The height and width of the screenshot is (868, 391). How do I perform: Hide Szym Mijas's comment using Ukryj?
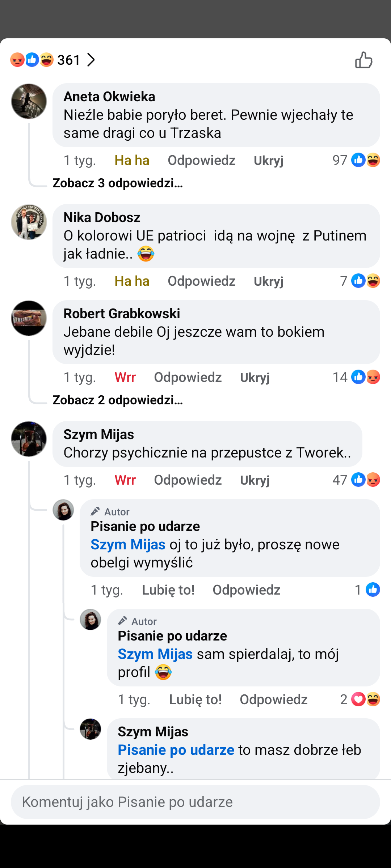click(255, 480)
